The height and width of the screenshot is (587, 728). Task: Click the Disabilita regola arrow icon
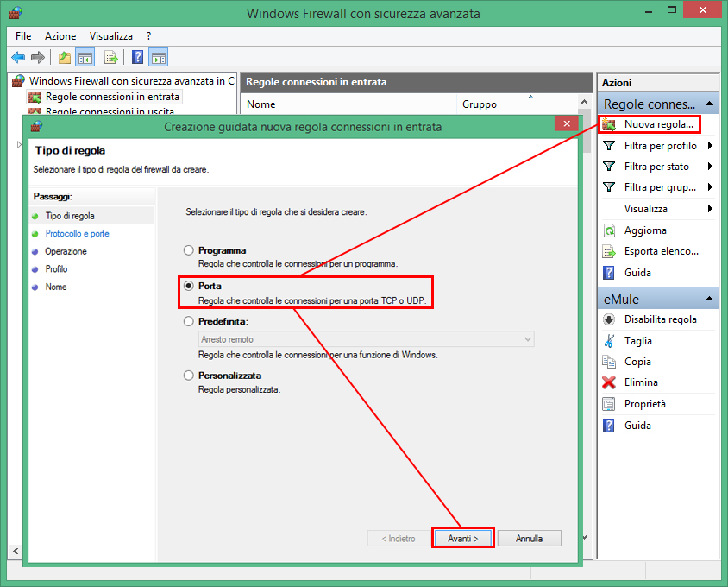pyautogui.click(x=609, y=319)
